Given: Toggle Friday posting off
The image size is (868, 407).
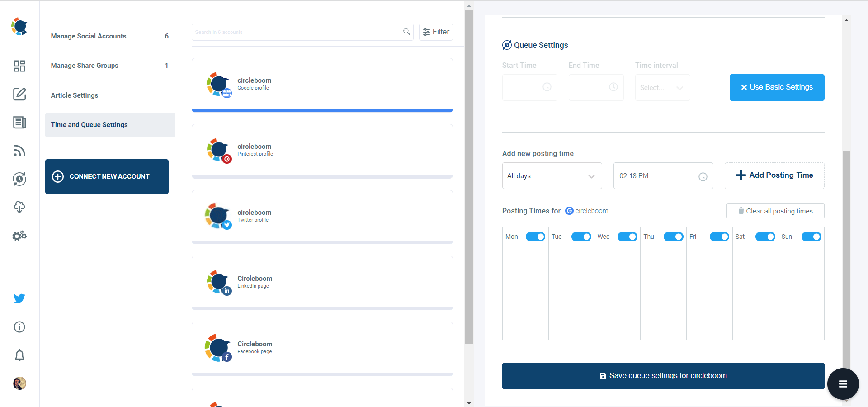Looking at the screenshot, I should click(719, 237).
